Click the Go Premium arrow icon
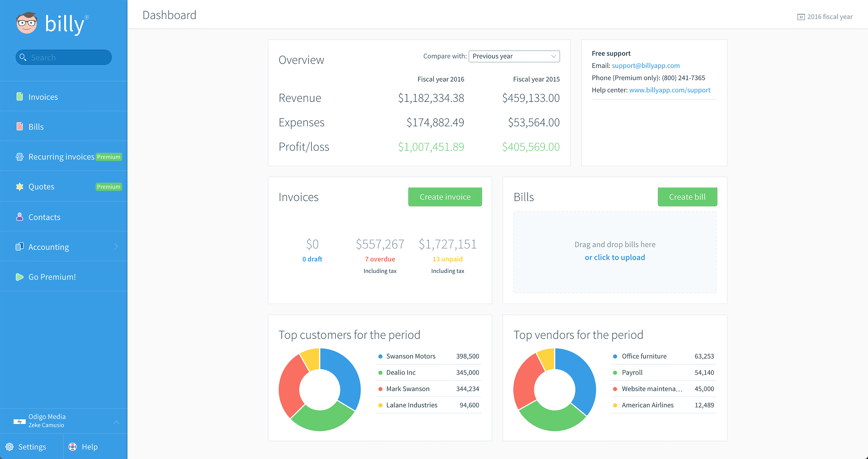This screenshot has height=459, width=868. coord(20,277)
